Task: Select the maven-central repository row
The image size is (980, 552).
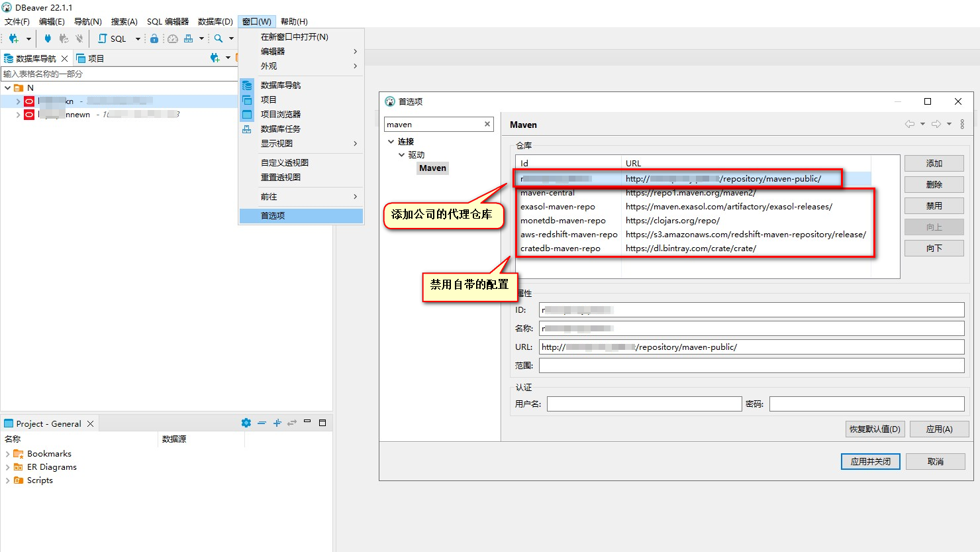Action: click(693, 193)
